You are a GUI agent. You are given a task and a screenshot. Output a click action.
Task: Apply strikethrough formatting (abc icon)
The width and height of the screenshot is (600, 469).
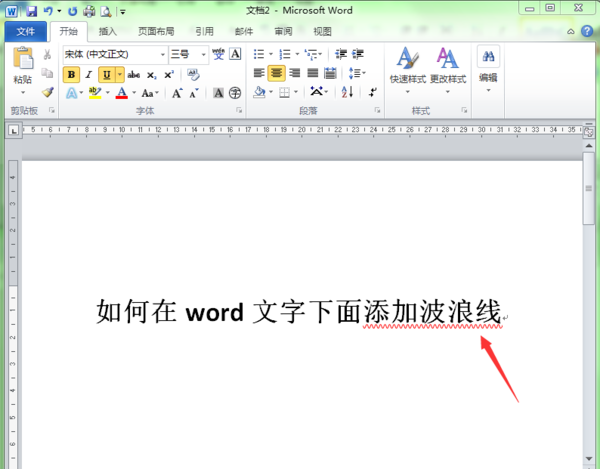pos(134,75)
